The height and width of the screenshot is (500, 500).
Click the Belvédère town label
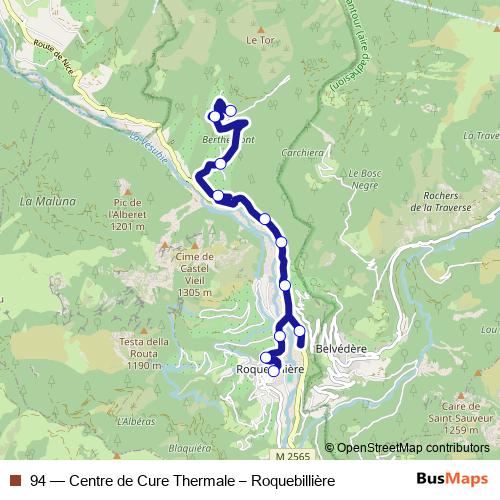341,349
